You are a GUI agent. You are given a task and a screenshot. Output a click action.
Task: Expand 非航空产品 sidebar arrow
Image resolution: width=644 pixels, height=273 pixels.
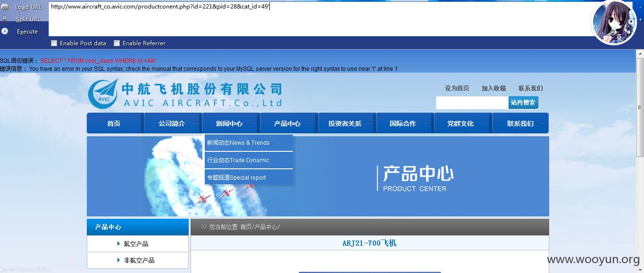(118, 260)
